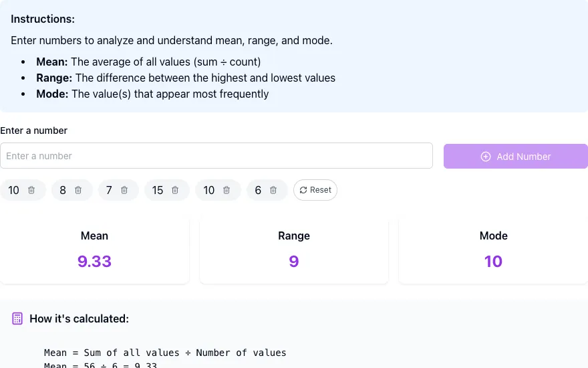Click the Mode result card
The width and height of the screenshot is (588, 368).
pyautogui.click(x=494, y=251)
